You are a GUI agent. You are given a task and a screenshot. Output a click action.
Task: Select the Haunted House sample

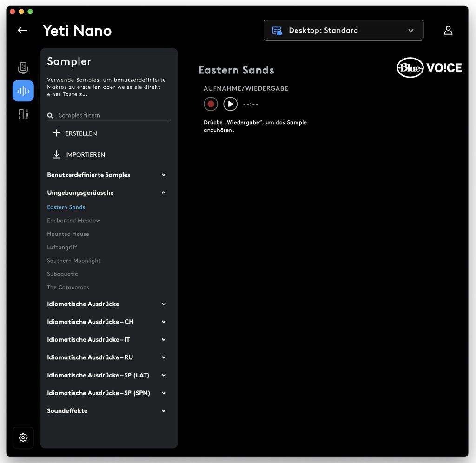(68, 234)
